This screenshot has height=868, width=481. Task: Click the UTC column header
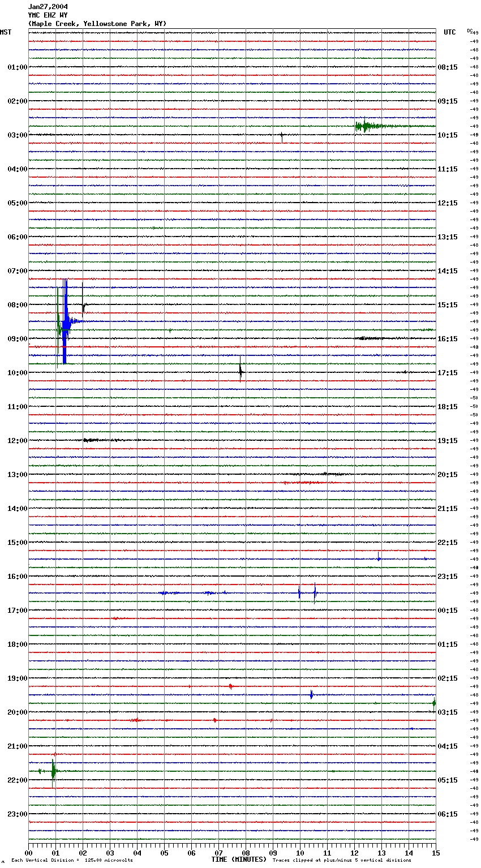450,32
